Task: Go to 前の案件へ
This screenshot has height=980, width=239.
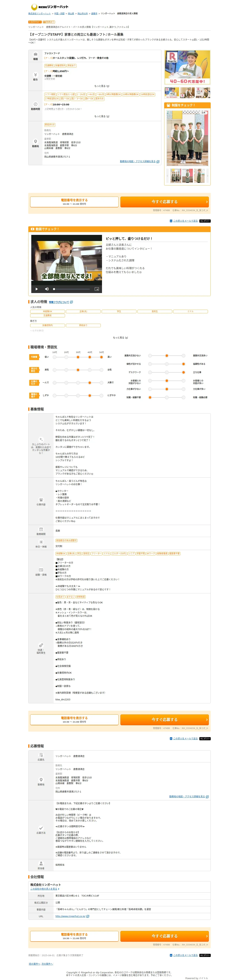Action: pyautogui.click(x=34, y=964)
